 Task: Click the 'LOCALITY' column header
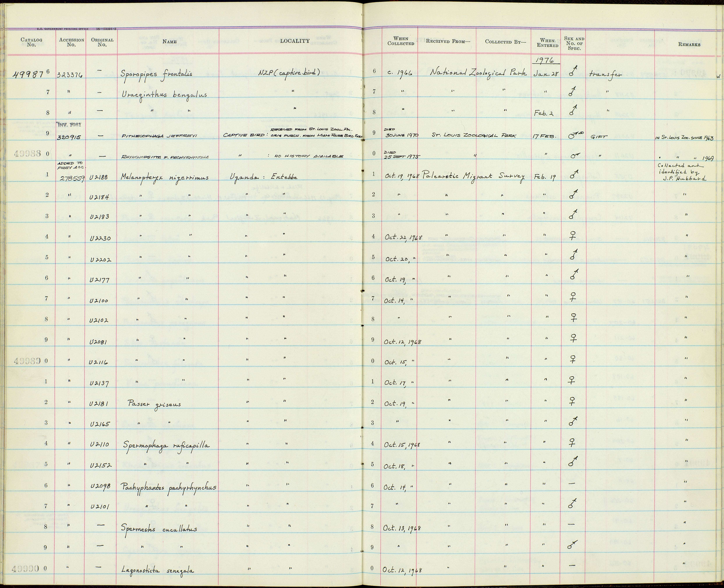click(295, 41)
